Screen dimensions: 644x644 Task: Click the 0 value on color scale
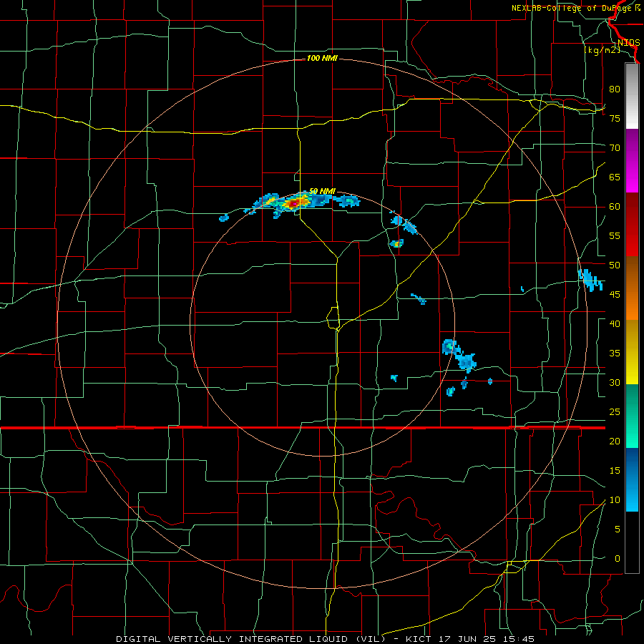click(x=618, y=559)
